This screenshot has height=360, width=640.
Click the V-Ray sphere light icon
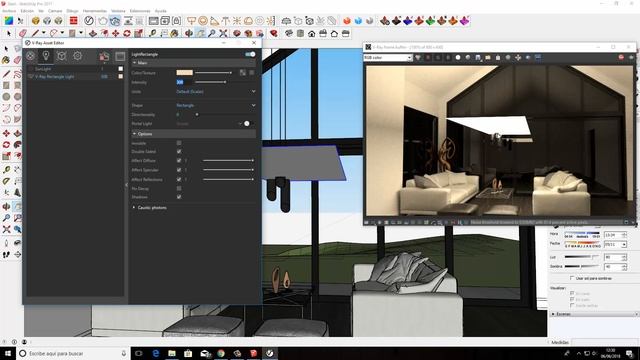(x=203, y=20)
